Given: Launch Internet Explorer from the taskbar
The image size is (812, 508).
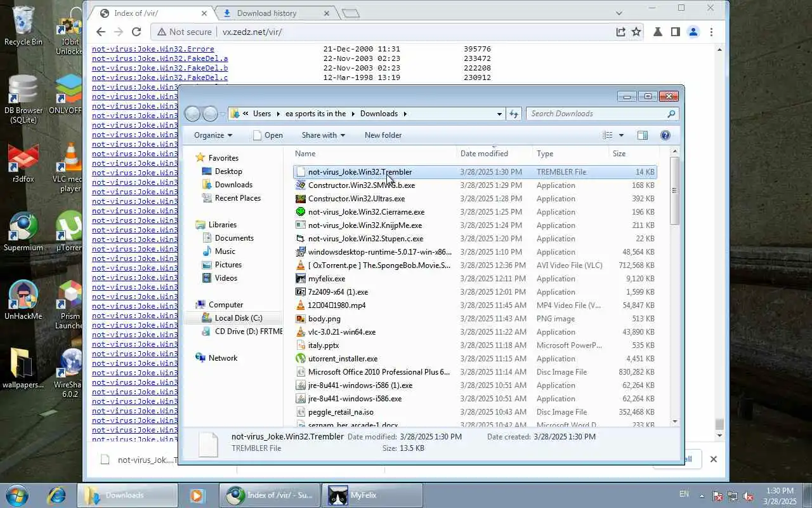Looking at the screenshot, I should tap(57, 495).
